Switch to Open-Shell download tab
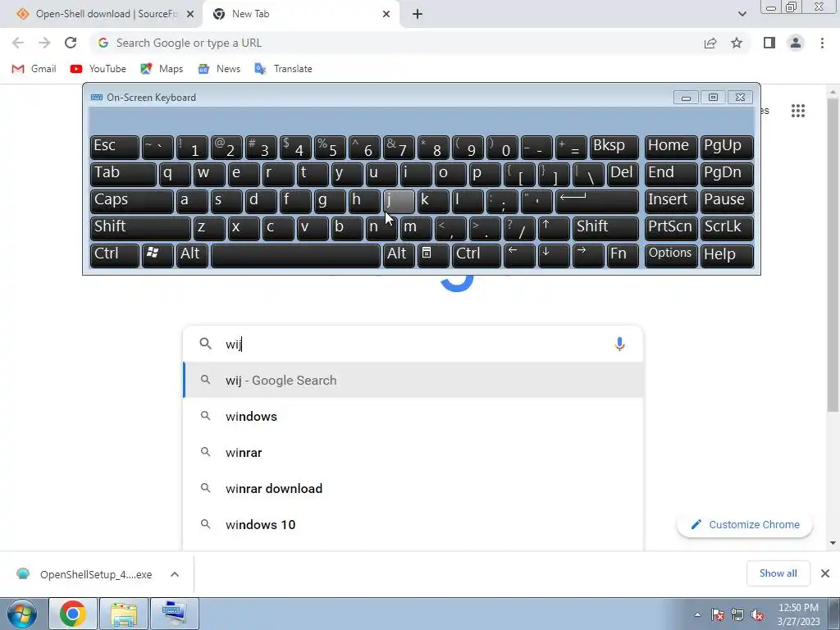Image resolution: width=840 pixels, height=630 pixels. [101, 15]
